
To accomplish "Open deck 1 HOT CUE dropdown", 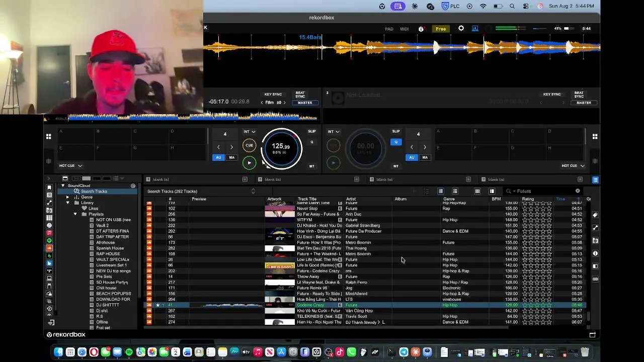I will (x=71, y=166).
